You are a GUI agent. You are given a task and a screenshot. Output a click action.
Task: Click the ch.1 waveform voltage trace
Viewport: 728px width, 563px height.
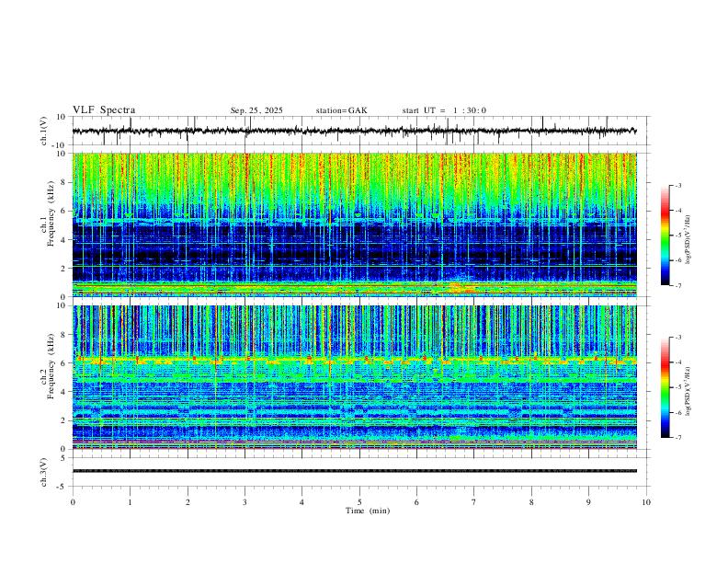click(354, 131)
